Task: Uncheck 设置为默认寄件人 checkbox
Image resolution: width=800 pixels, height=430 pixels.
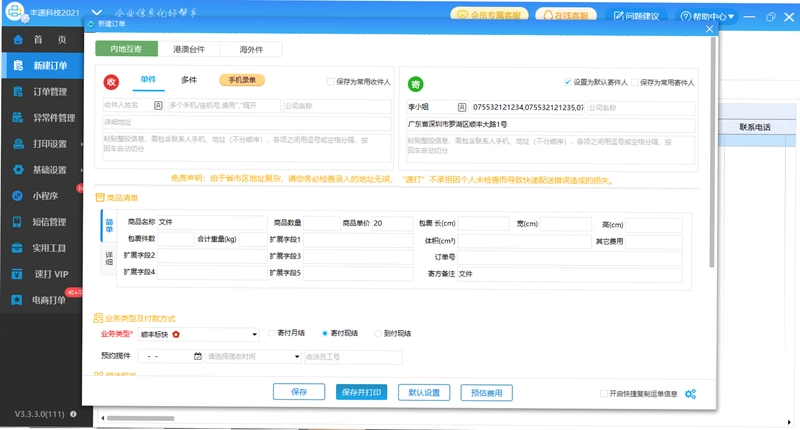Action: (x=567, y=82)
